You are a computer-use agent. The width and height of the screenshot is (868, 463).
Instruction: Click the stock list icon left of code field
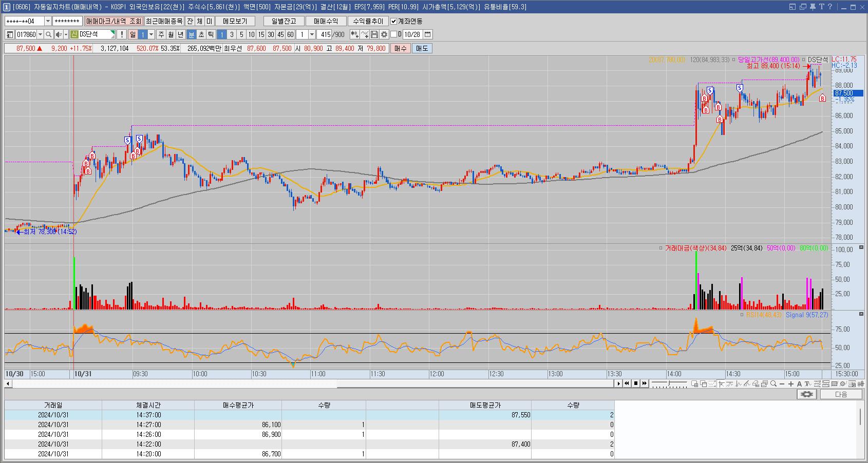coord(10,34)
